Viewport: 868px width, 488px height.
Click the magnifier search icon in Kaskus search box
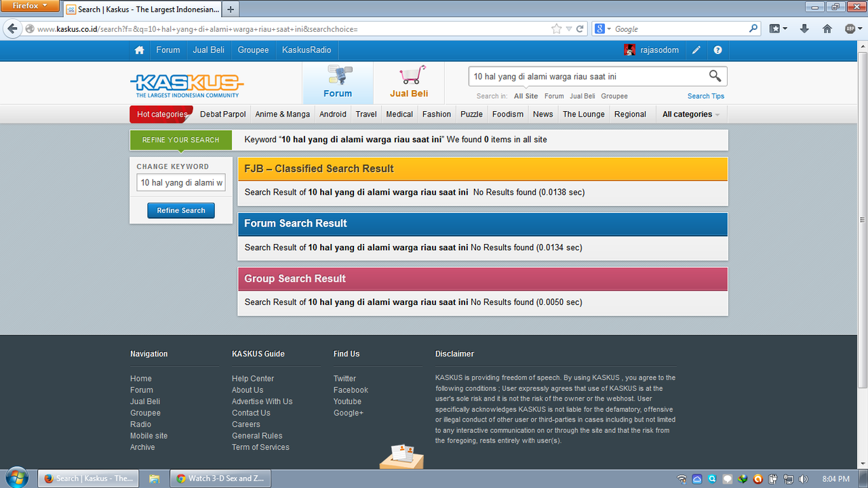715,76
